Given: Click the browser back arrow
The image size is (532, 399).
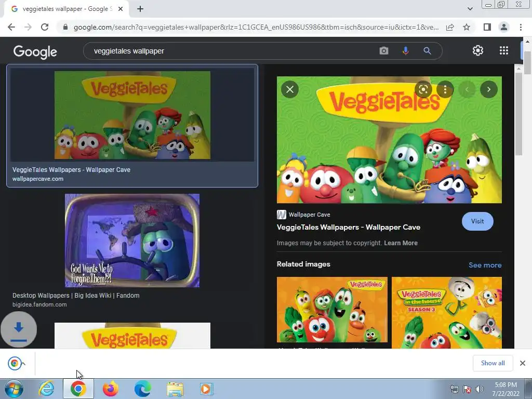Looking at the screenshot, I should tap(11, 27).
